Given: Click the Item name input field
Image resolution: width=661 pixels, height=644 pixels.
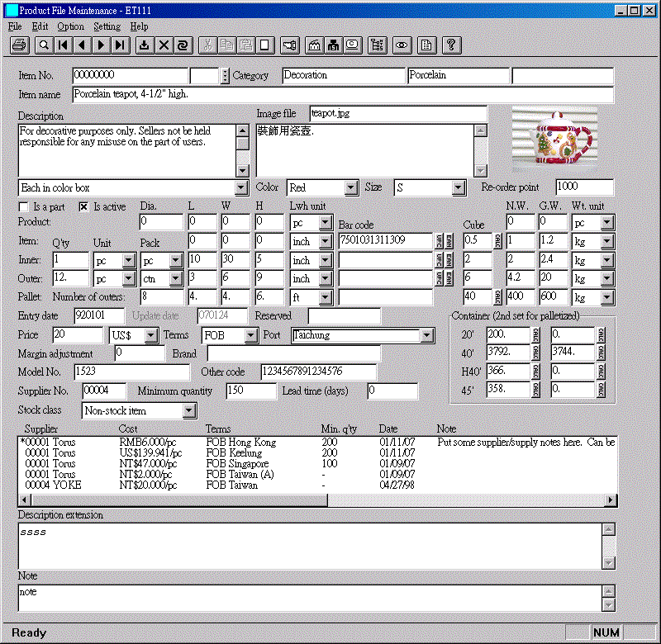Looking at the screenshot, I should (343, 94).
